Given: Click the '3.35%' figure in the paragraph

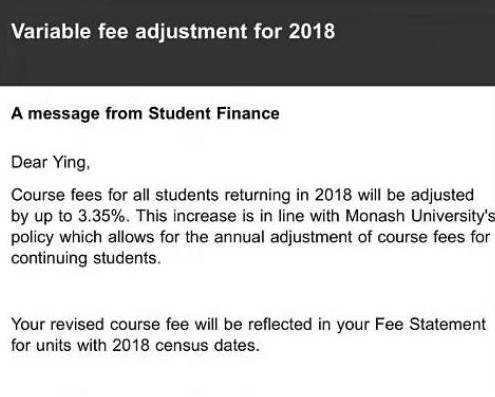Looking at the screenshot, I should click(102, 216).
